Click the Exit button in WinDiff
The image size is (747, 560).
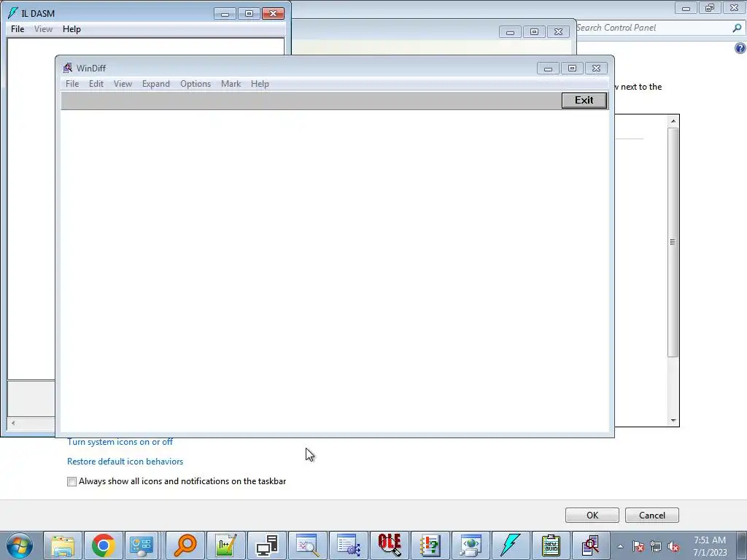point(584,101)
